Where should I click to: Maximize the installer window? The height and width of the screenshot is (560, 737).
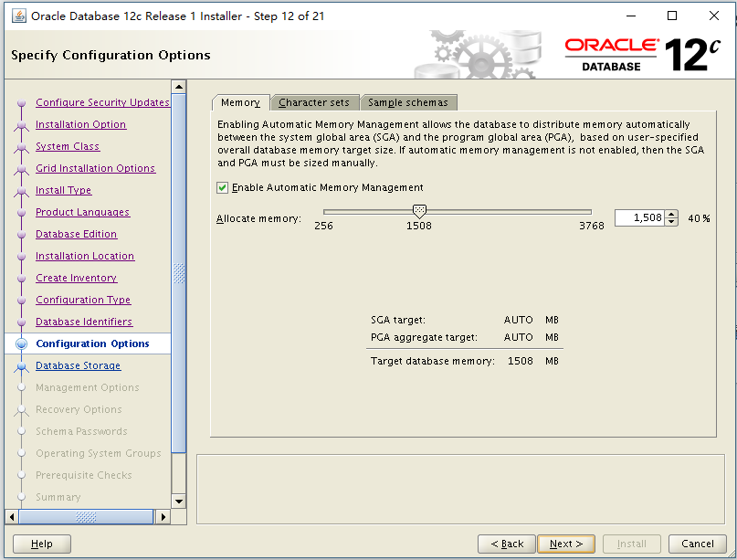672,16
